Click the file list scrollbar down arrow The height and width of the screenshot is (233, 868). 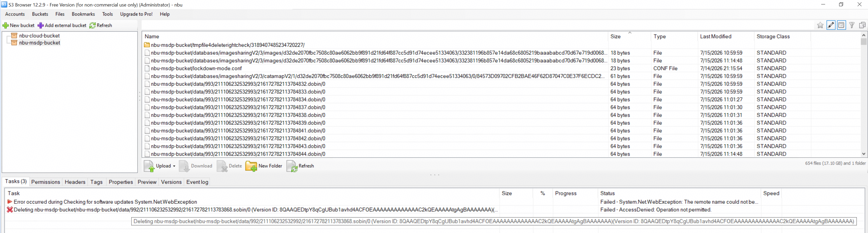point(864,154)
